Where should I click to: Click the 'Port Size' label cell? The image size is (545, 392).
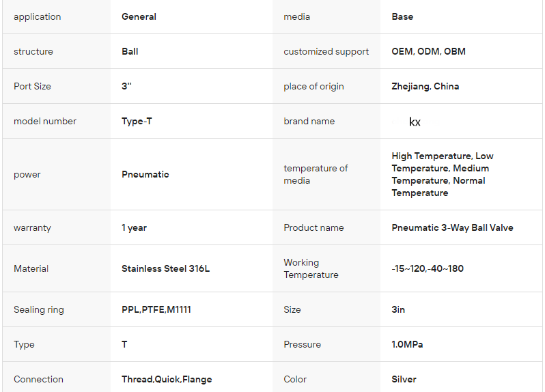(x=32, y=86)
